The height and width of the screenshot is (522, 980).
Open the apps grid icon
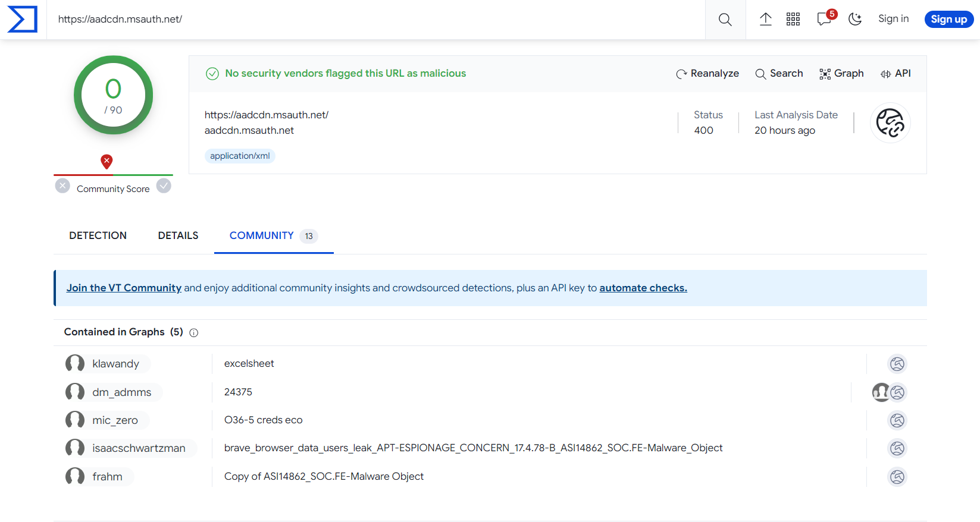click(793, 19)
